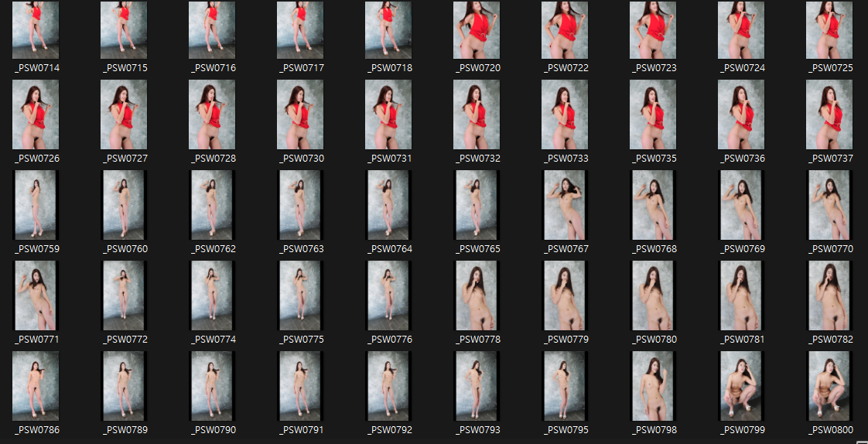Select the _PSW0795 thumbnail

pyautogui.click(x=565, y=387)
